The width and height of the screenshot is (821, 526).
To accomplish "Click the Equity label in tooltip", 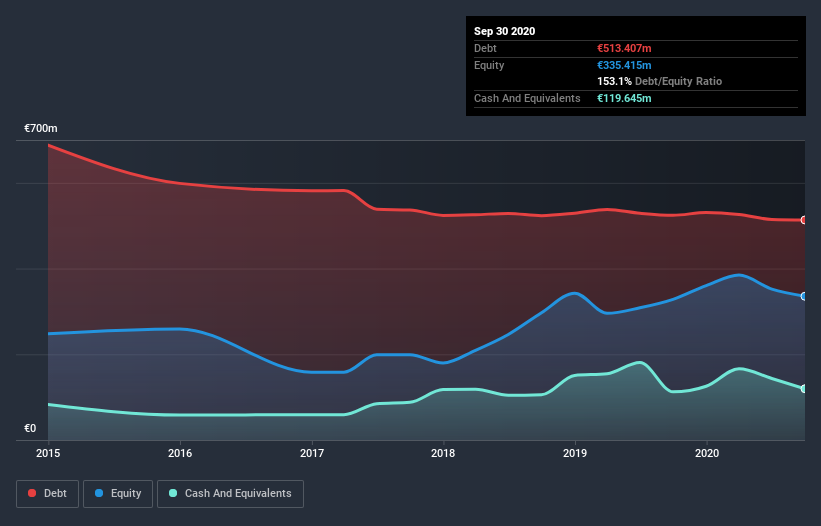I will click(489, 65).
